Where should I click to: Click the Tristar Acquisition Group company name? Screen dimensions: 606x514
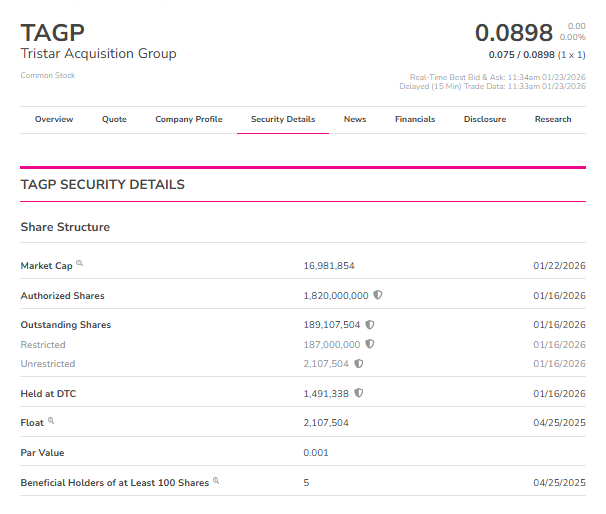pos(99,53)
